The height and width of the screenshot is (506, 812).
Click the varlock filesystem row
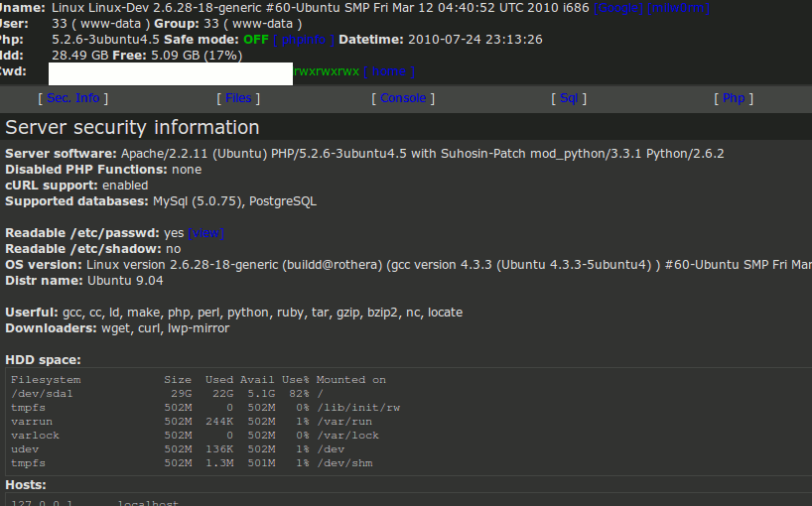[x=195, y=436]
